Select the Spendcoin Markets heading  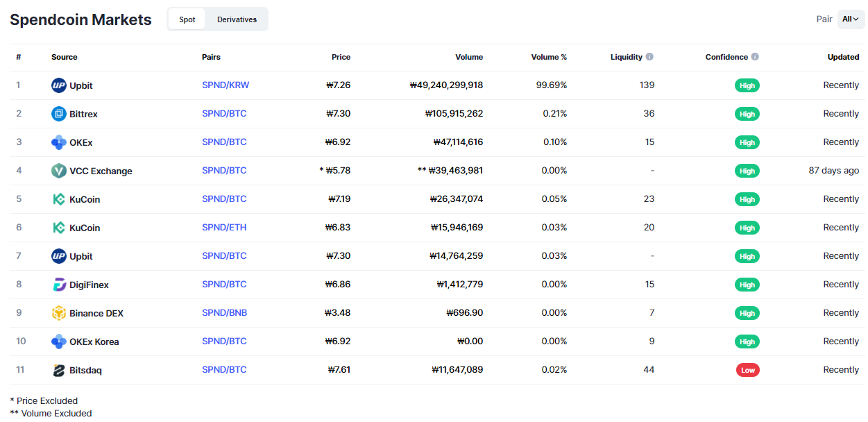pos(80,19)
